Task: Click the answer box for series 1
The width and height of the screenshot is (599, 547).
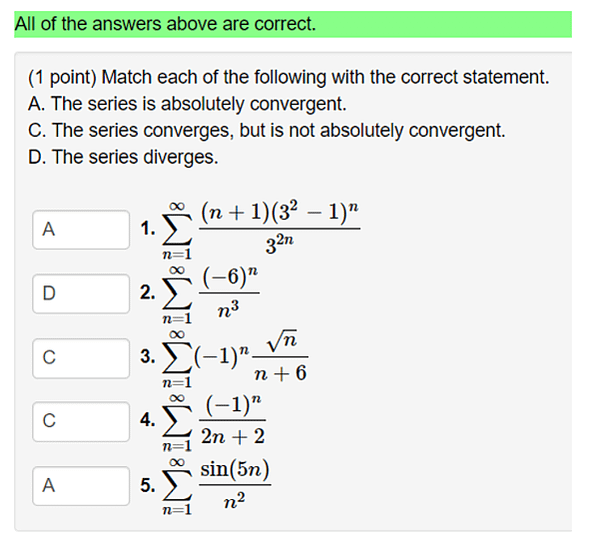Action: pyautogui.click(x=81, y=230)
